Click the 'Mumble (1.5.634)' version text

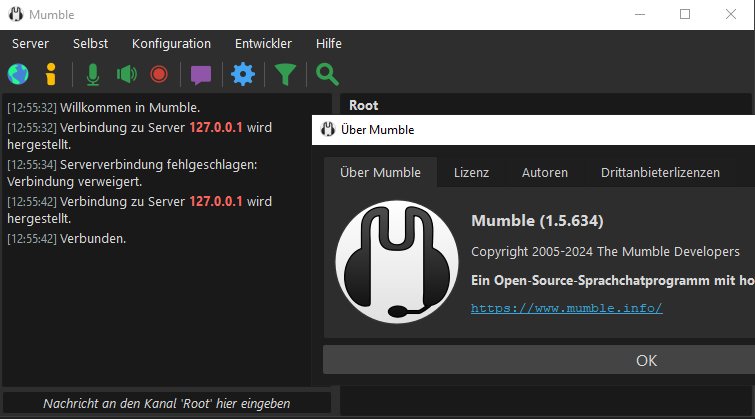[537, 221]
